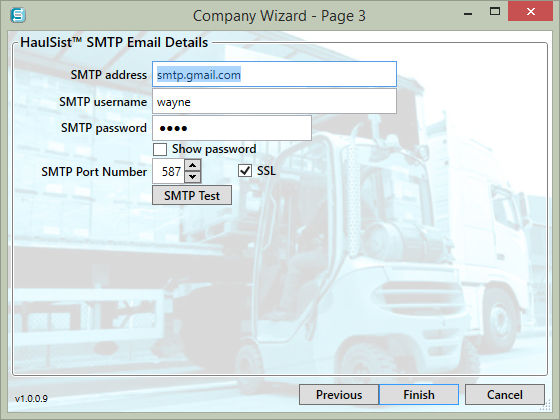
Task: Go back with the Previous button
Action: pos(339,395)
